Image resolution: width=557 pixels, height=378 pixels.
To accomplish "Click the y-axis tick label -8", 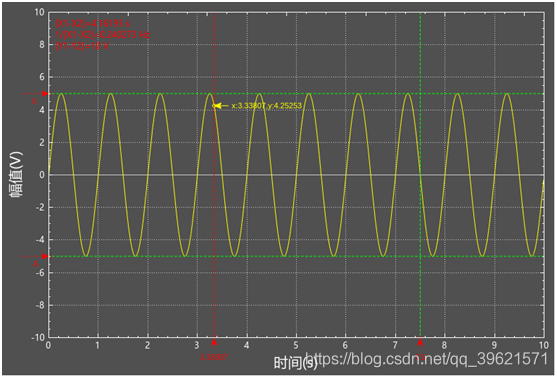I will coord(40,305).
